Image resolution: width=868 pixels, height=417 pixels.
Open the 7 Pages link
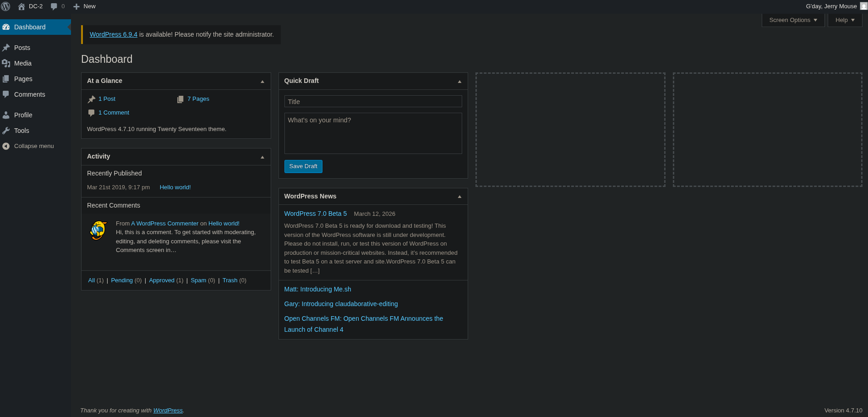[x=198, y=99]
